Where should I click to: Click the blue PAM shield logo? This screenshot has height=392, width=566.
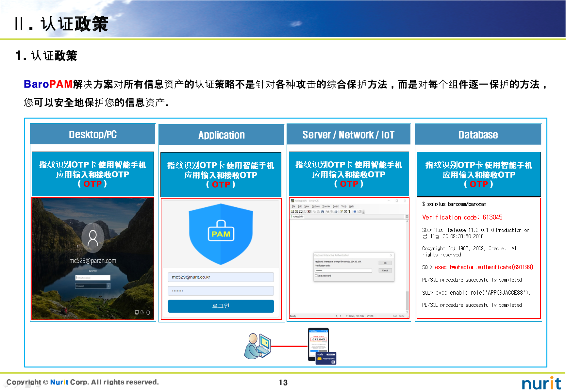pos(221,234)
